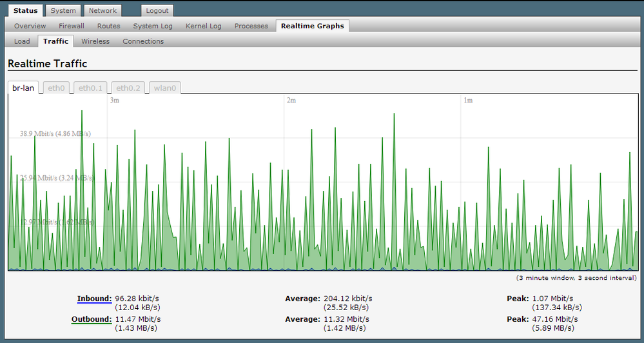Click the (1.42 MB/s) average rate
The image size is (644, 343).
345,328
